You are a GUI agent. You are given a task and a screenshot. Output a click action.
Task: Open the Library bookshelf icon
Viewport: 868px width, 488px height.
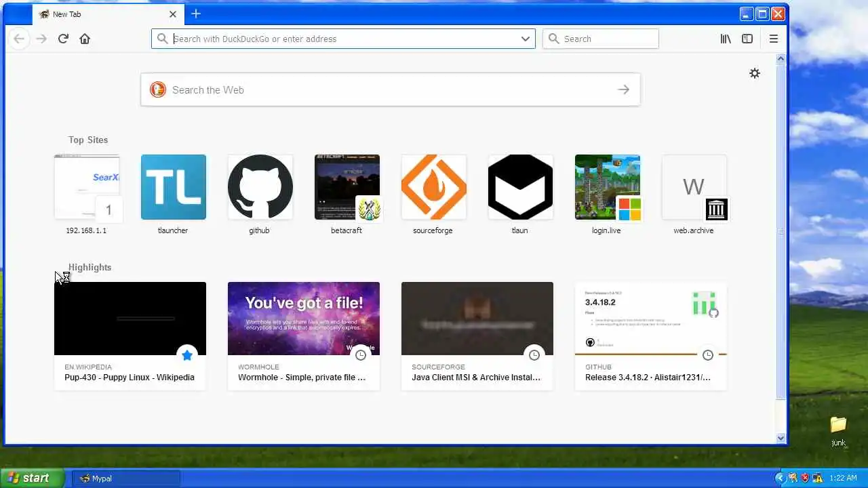point(726,39)
